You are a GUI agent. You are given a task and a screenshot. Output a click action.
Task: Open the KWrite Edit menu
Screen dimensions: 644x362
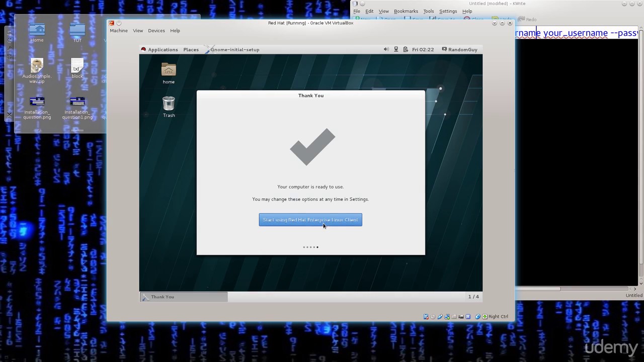click(x=369, y=11)
